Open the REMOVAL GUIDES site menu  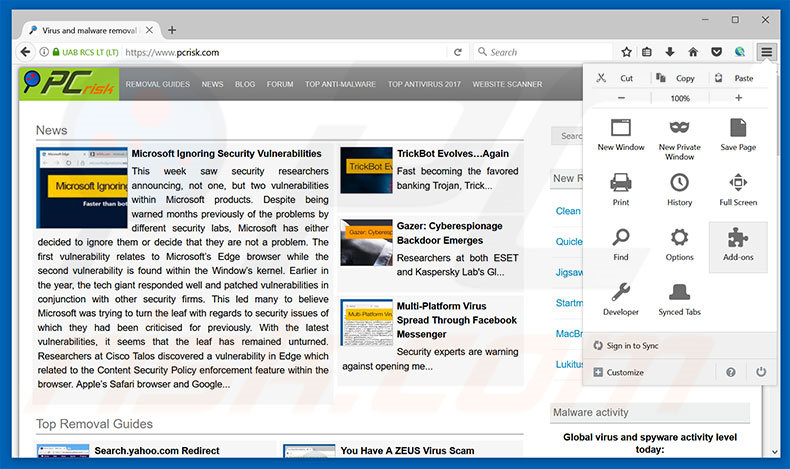pyautogui.click(x=158, y=84)
